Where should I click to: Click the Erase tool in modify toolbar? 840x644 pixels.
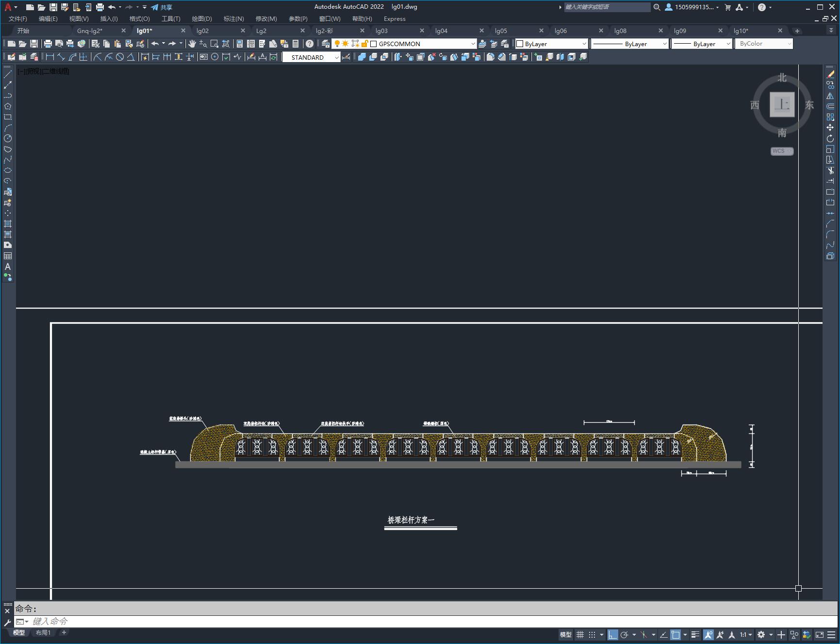coord(830,74)
